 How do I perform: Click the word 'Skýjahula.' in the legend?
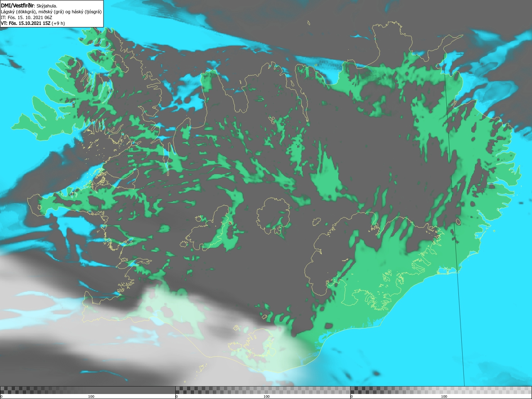pos(47,6)
